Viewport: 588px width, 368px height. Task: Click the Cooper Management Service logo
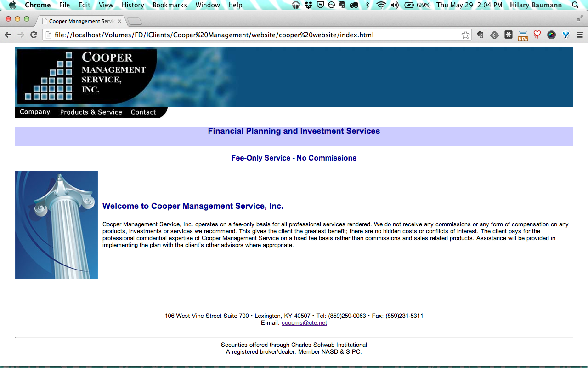tap(87, 76)
